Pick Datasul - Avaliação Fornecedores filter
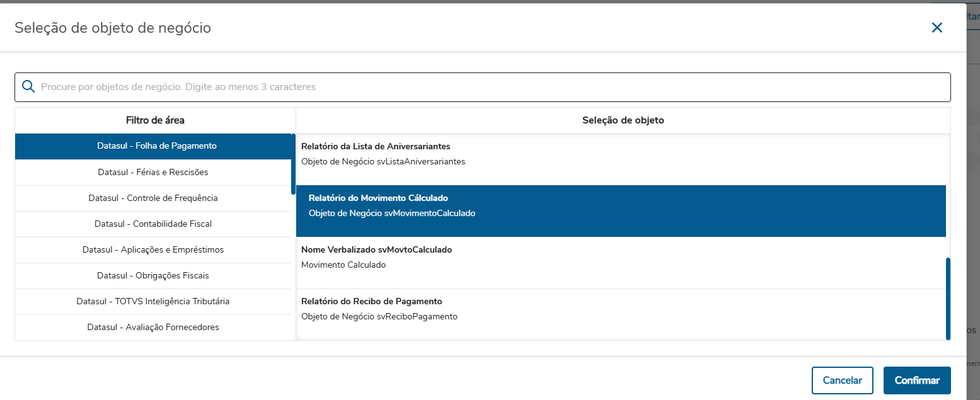 pos(153,327)
